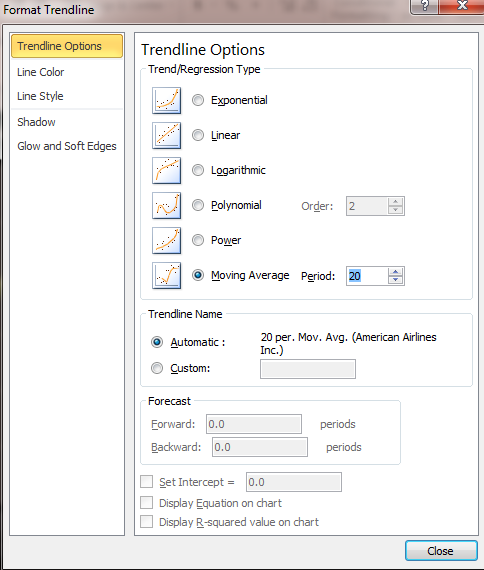The image size is (484, 570).
Task: Click the Forecast Forward periods field
Action: (254, 424)
